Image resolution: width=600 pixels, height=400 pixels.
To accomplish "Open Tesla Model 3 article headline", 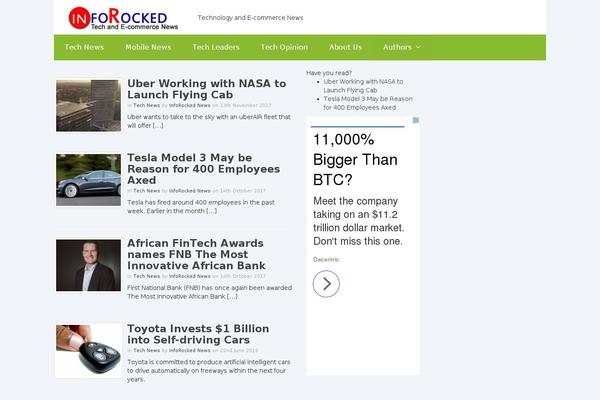I will coord(204,169).
